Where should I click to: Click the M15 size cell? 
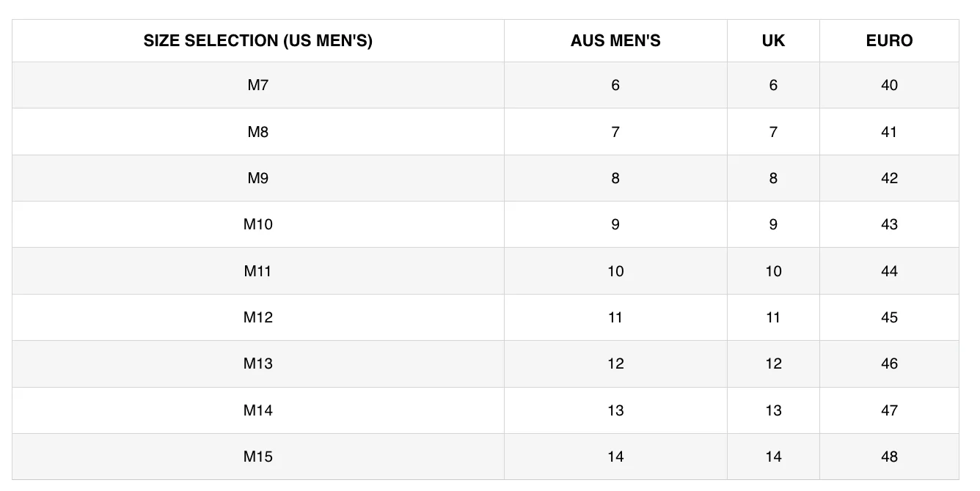(x=257, y=457)
